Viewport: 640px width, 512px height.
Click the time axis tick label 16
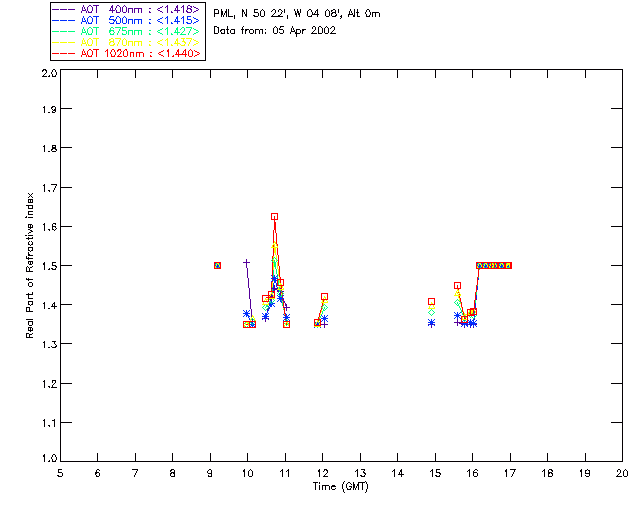click(x=473, y=473)
